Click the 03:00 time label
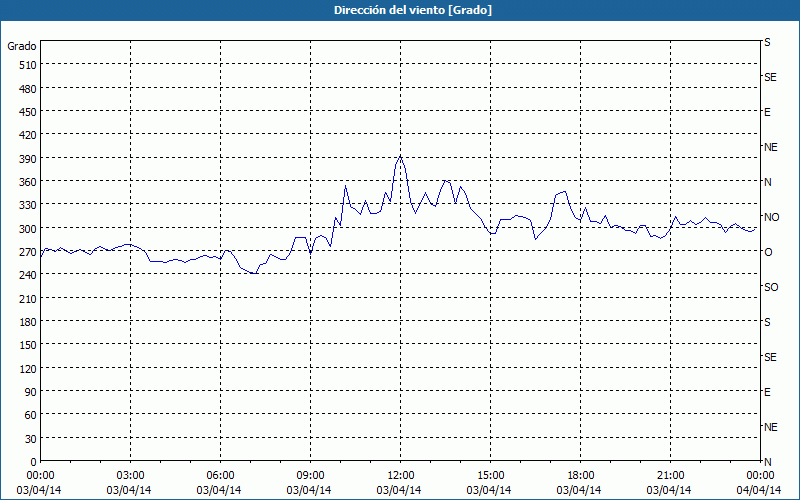The height and width of the screenshot is (500, 800). point(130,476)
